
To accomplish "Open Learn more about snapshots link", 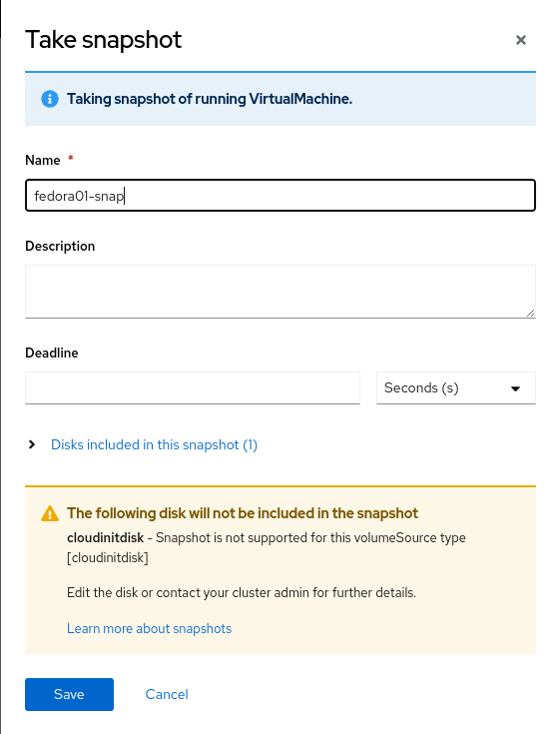I will click(x=150, y=628).
